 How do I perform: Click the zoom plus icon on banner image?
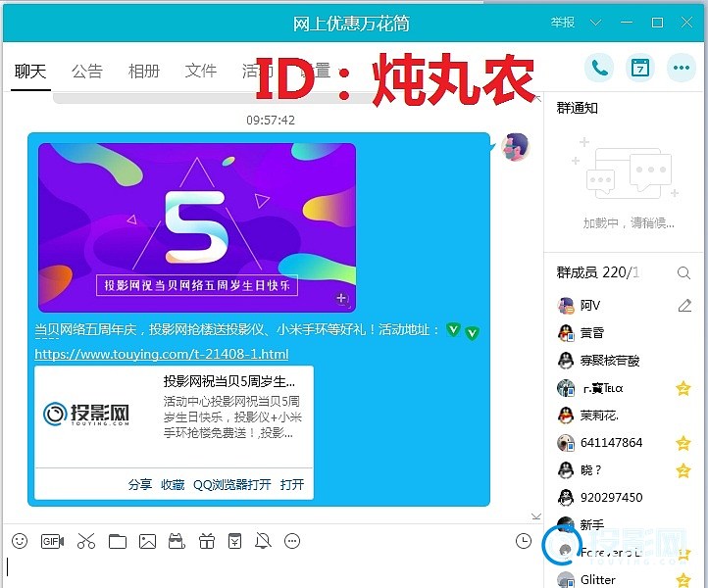(342, 298)
